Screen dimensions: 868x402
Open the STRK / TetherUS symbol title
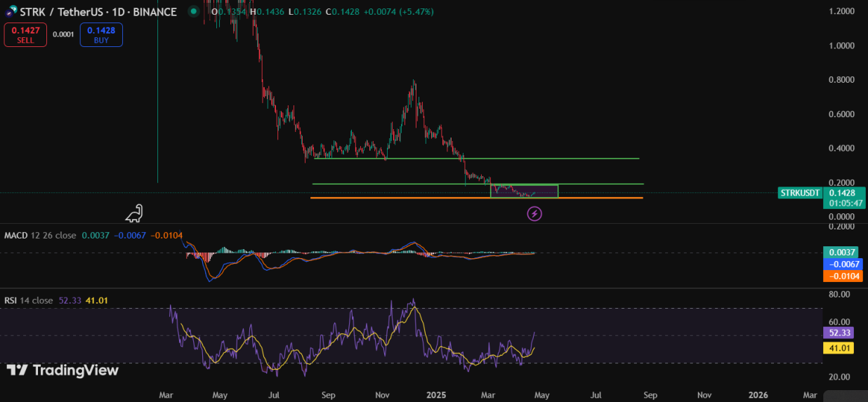point(97,12)
